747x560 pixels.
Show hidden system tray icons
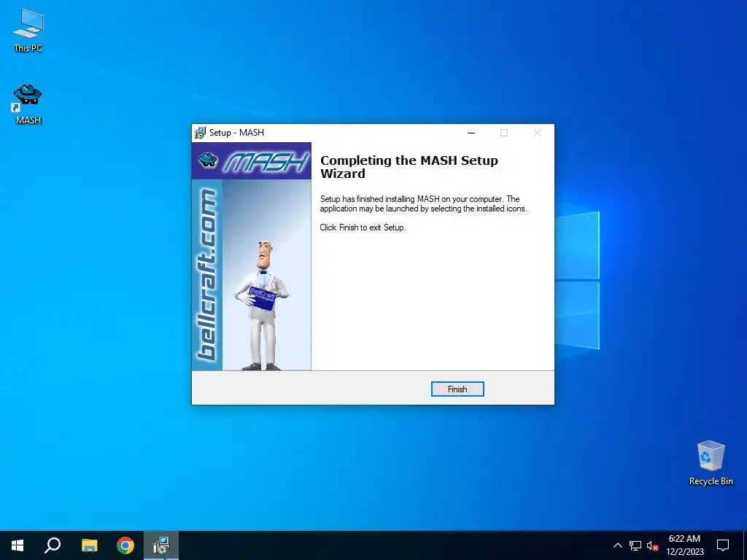(x=617, y=545)
